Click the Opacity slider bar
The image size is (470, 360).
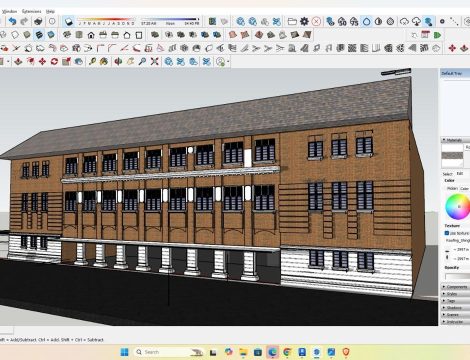pyautogui.click(x=457, y=276)
